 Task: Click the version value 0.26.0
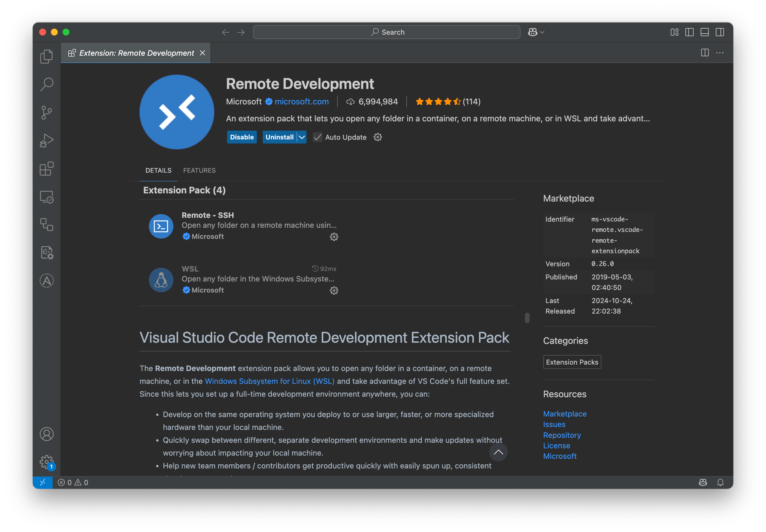[602, 264]
